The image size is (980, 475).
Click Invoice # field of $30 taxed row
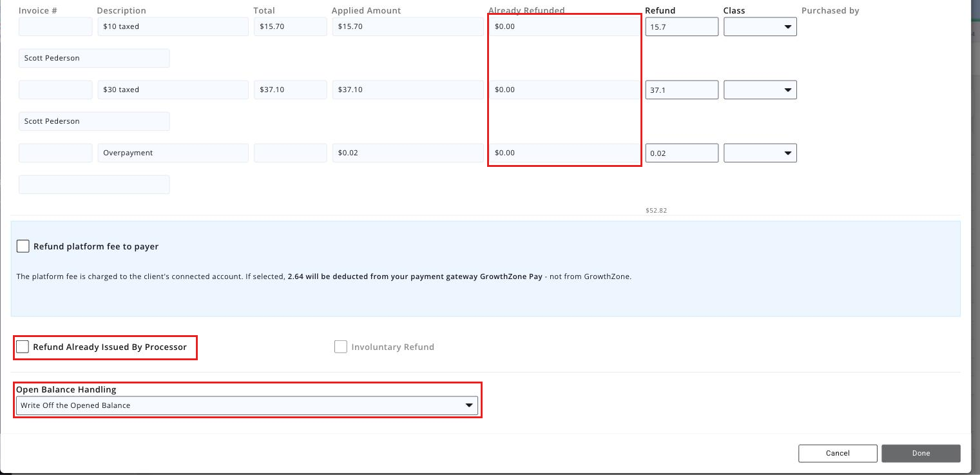[x=55, y=90]
